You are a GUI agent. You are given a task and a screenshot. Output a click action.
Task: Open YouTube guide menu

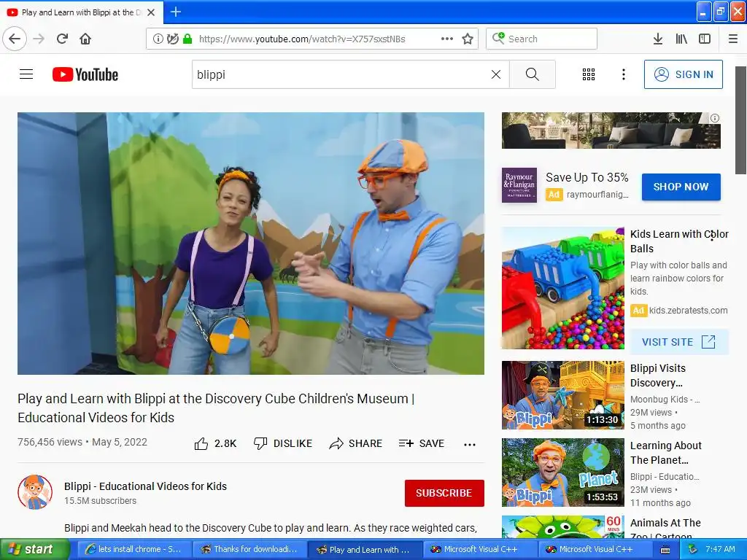[26, 74]
